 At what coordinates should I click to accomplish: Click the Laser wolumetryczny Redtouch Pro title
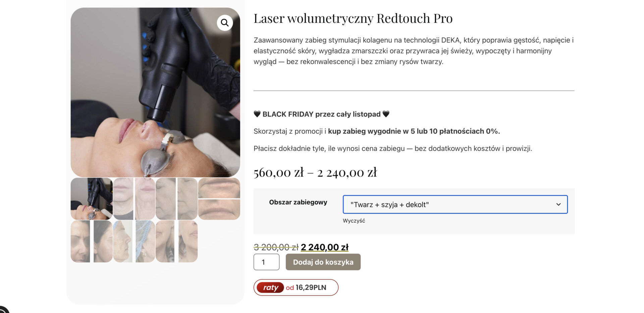coord(353,18)
